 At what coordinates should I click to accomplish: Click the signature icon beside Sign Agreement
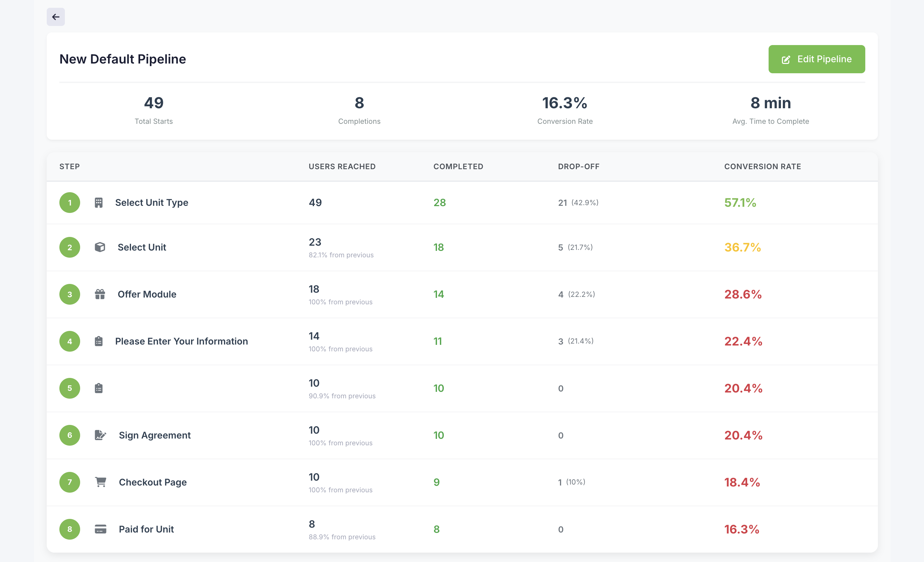(100, 435)
